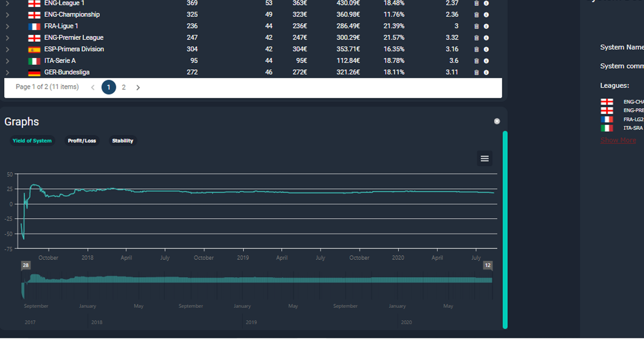This screenshot has width=644, height=362.
Task: Expand the FRA-Ligue 1 row
Action: pyautogui.click(x=7, y=26)
